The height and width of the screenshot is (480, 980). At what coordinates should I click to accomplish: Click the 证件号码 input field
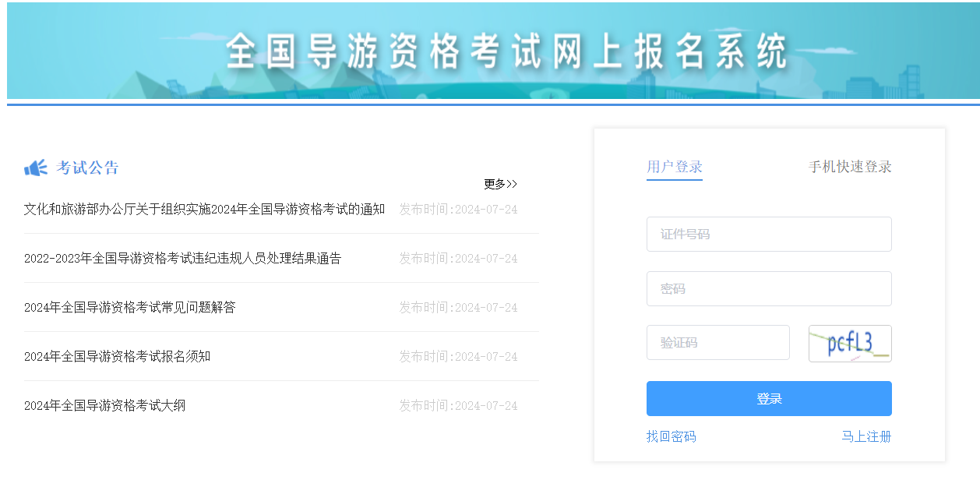tap(769, 235)
